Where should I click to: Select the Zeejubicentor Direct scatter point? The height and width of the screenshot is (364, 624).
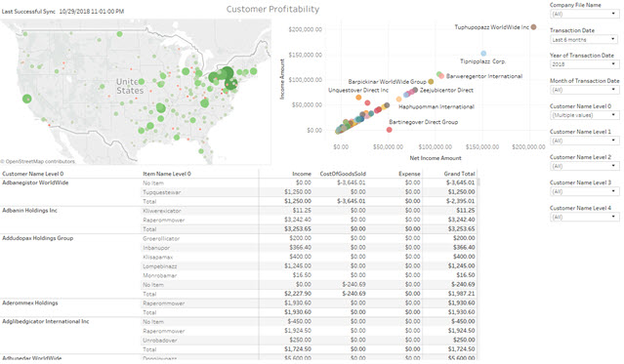[415, 90]
